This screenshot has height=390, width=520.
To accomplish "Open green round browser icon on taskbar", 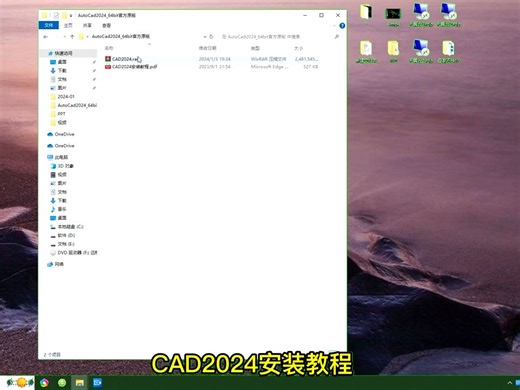I will pos(62,383).
